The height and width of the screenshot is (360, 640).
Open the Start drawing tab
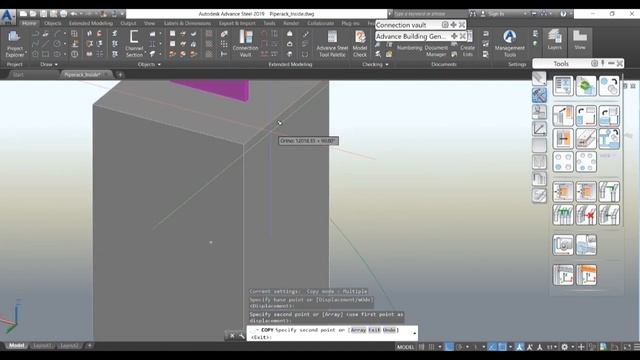pos(18,75)
